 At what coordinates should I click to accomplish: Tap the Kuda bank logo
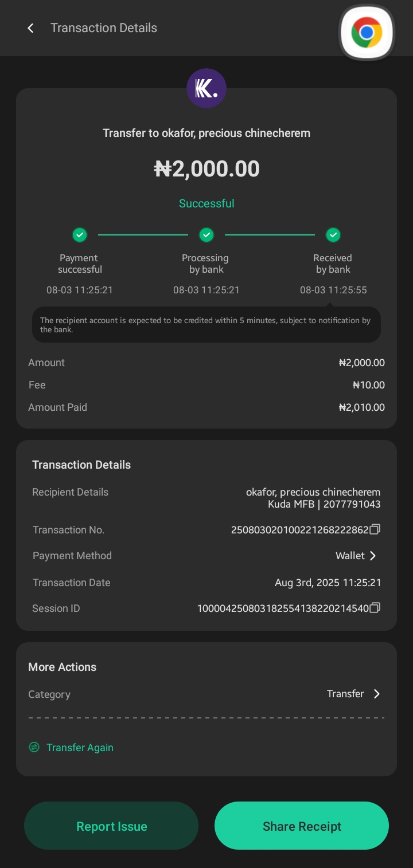pos(206,88)
